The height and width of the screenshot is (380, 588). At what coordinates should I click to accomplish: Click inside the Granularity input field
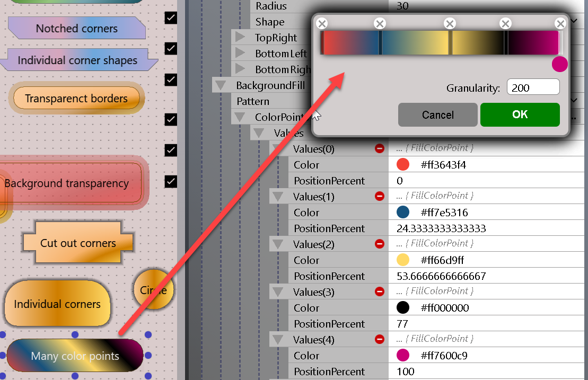533,87
